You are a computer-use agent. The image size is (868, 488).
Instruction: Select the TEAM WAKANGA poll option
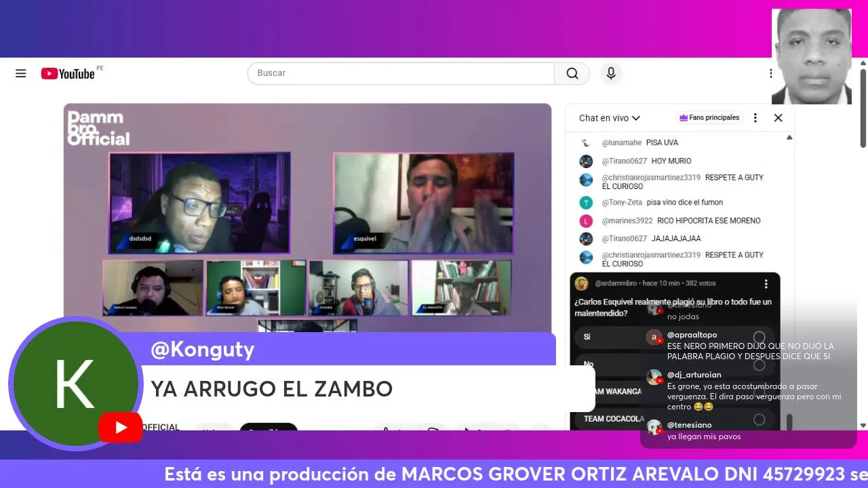pyautogui.click(x=675, y=392)
